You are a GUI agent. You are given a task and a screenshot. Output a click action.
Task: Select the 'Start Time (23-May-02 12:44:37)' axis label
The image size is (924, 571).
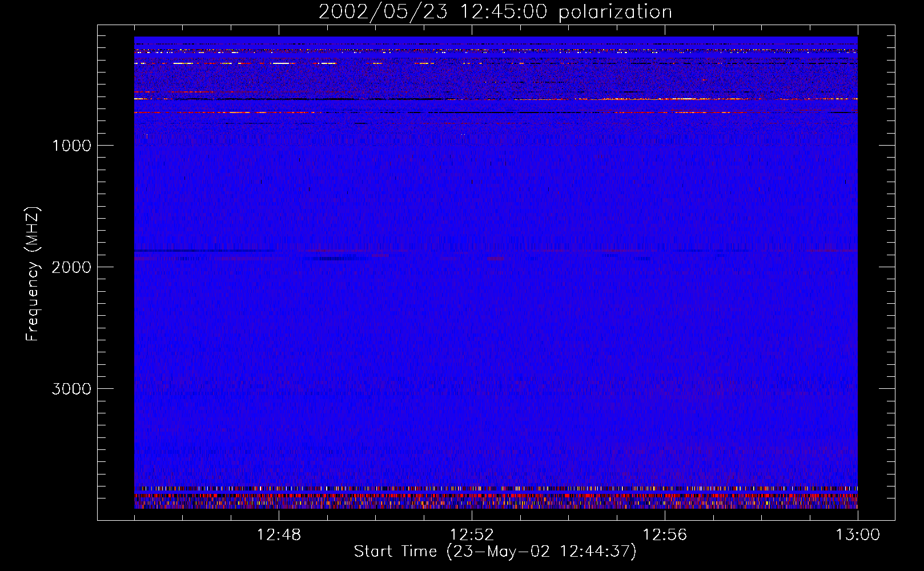tap(495, 552)
